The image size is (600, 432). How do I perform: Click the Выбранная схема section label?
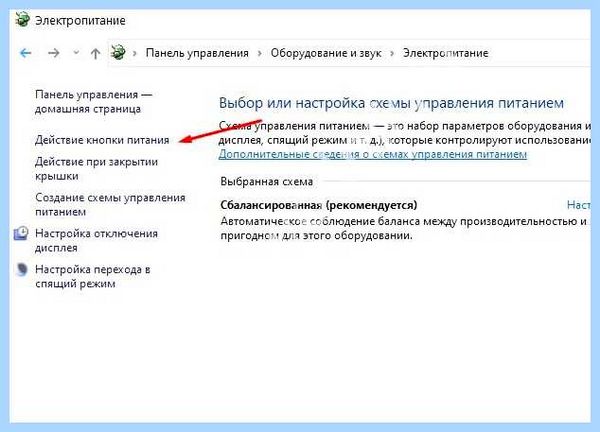267,181
